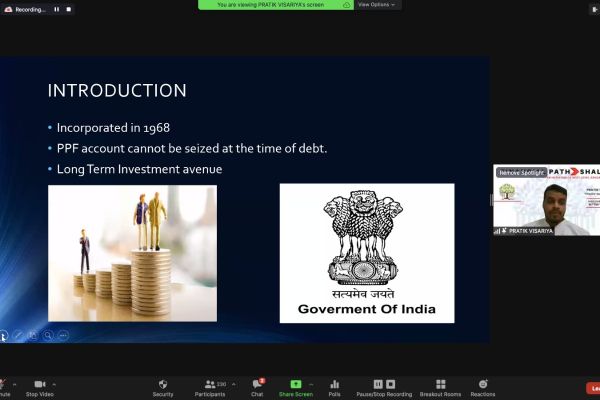Viewport: 600px width, 400px height.
Task: Open the Security shield options
Action: pos(163,386)
